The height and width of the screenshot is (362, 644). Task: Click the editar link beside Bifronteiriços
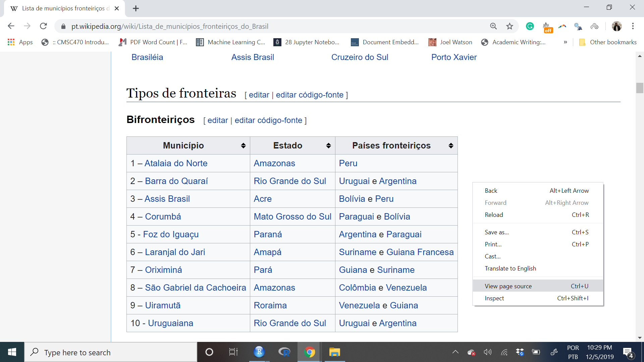tap(218, 120)
